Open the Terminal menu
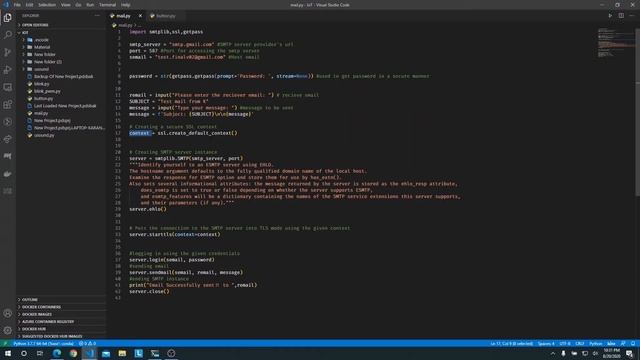The width and height of the screenshot is (640, 360). pyautogui.click(x=107, y=5)
